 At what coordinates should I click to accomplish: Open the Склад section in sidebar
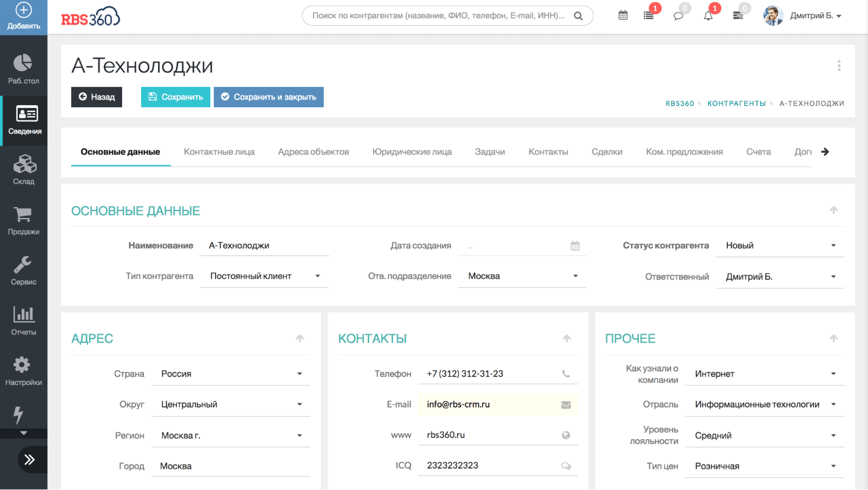click(x=24, y=170)
